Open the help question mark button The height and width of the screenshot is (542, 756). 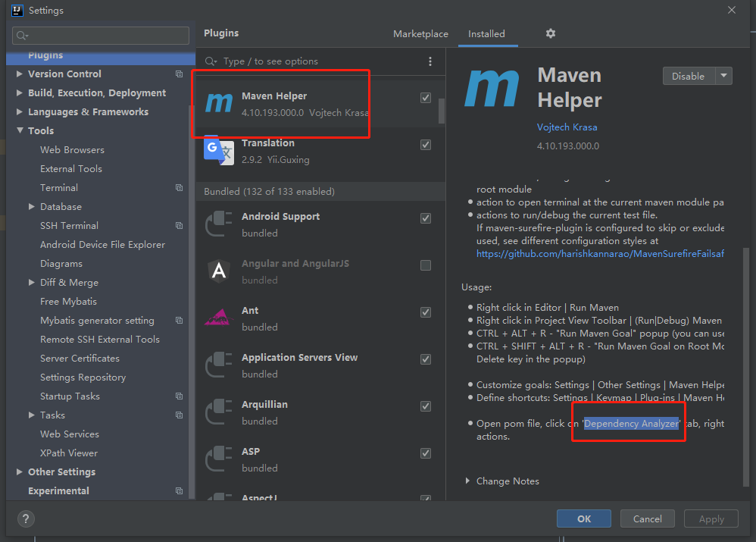click(x=26, y=519)
